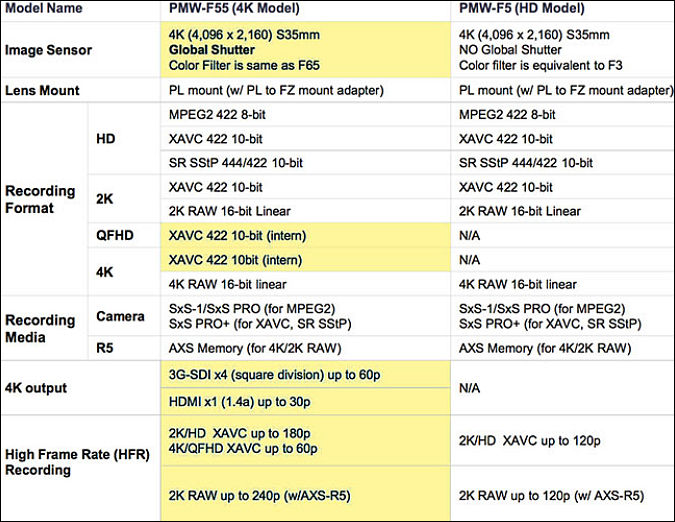Select 'SR SStP 444/422 10-bit' under PMW-F55

click(x=235, y=163)
